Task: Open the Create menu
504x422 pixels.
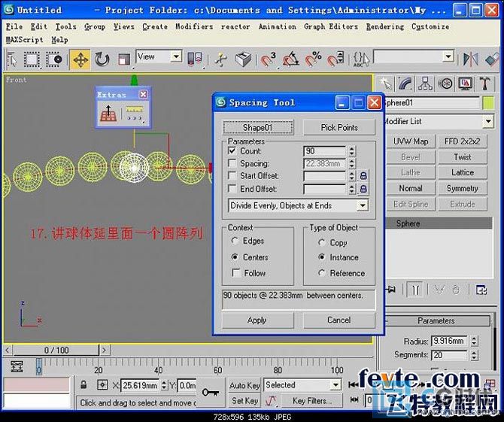Action: click(x=155, y=26)
